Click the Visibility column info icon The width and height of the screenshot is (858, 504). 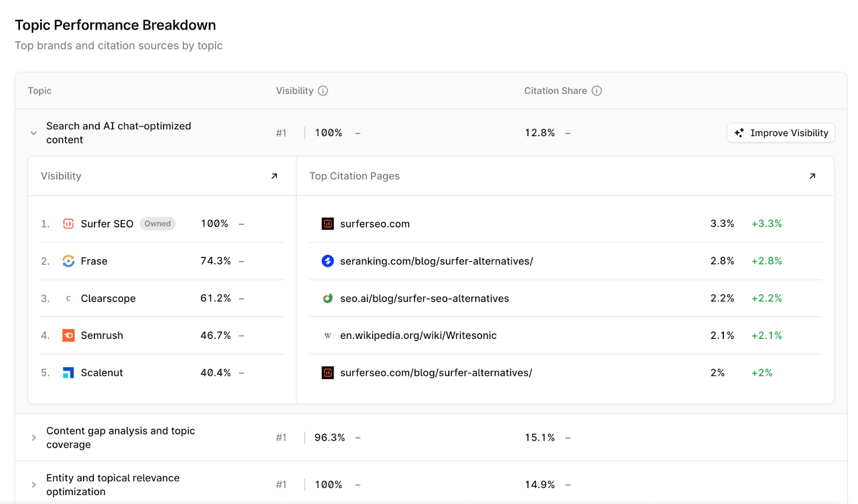point(323,91)
